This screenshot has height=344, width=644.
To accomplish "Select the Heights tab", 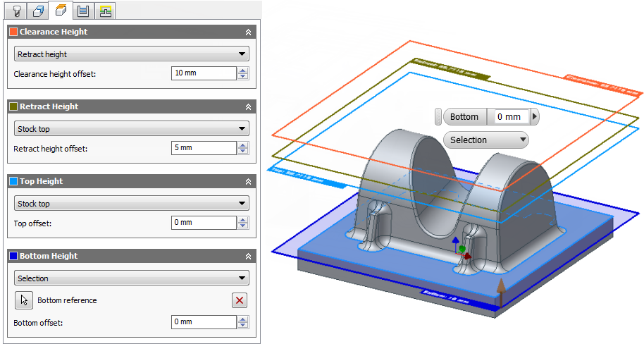I will (x=61, y=10).
